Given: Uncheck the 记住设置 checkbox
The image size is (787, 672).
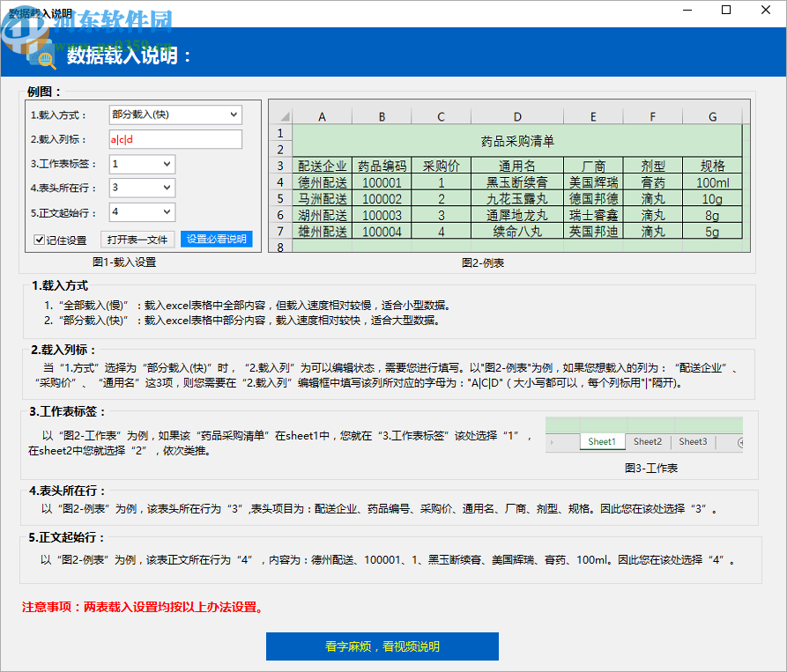Looking at the screenshot, I should click(36, 240).
